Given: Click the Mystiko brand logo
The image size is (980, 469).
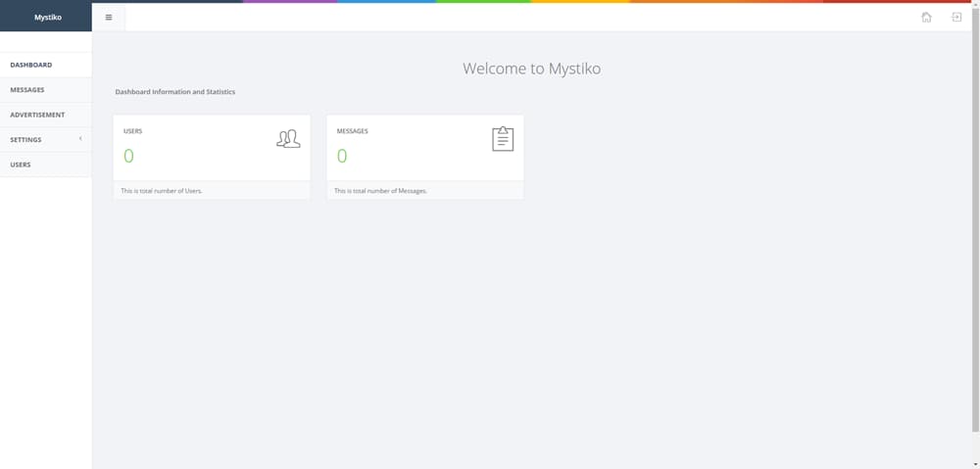Looking at the screenshot, I should [x=47, y=17].
